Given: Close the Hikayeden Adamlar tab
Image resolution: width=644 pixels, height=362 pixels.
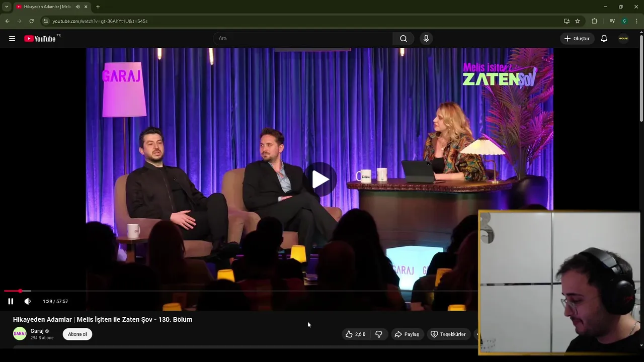Looking at the screenshot, I should [86, 7].
